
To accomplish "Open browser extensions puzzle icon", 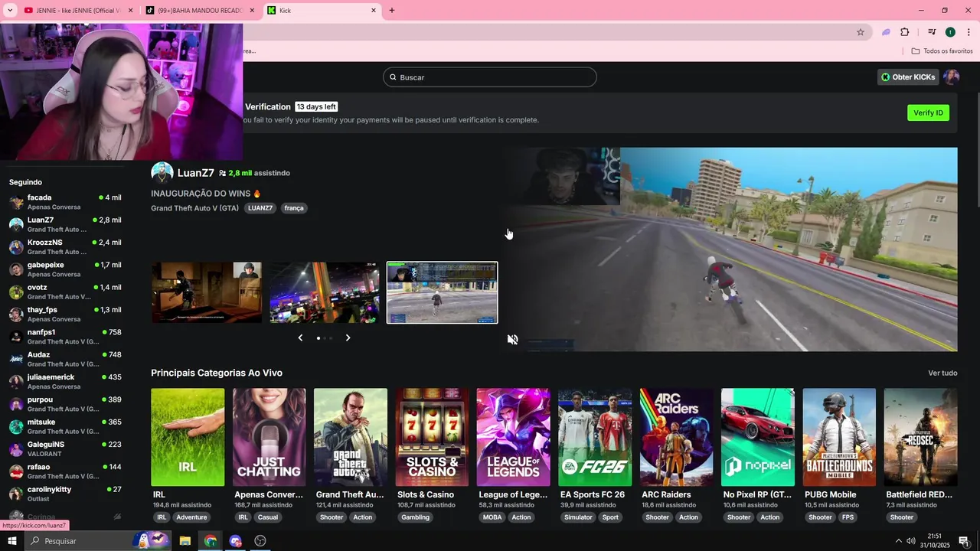I will point(905,32).
